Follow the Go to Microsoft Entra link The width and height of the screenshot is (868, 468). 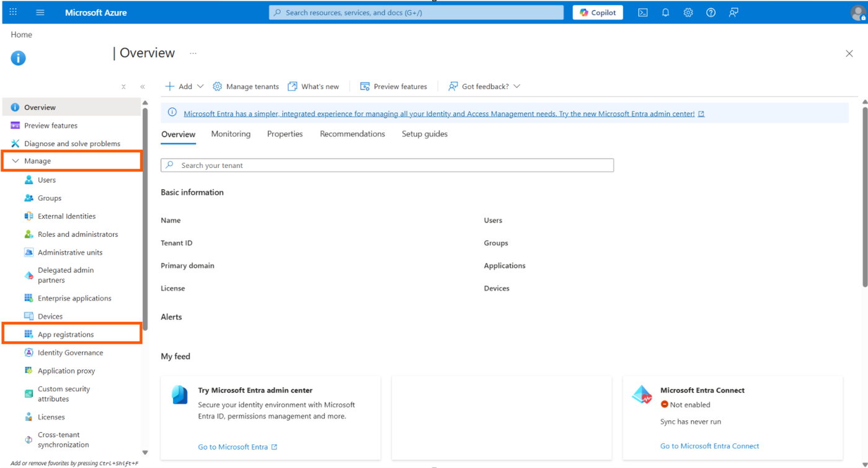point(237,447)
